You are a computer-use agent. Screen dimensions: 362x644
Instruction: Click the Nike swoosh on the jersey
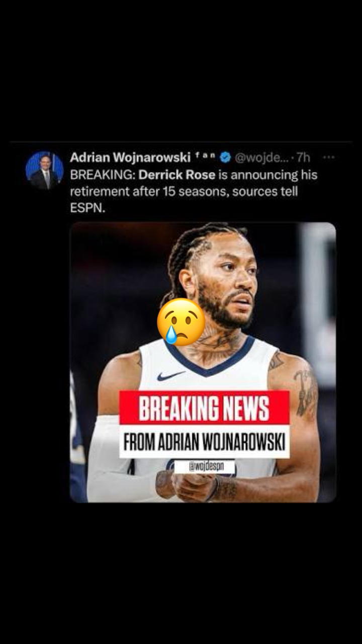click(x=170, y=376)
